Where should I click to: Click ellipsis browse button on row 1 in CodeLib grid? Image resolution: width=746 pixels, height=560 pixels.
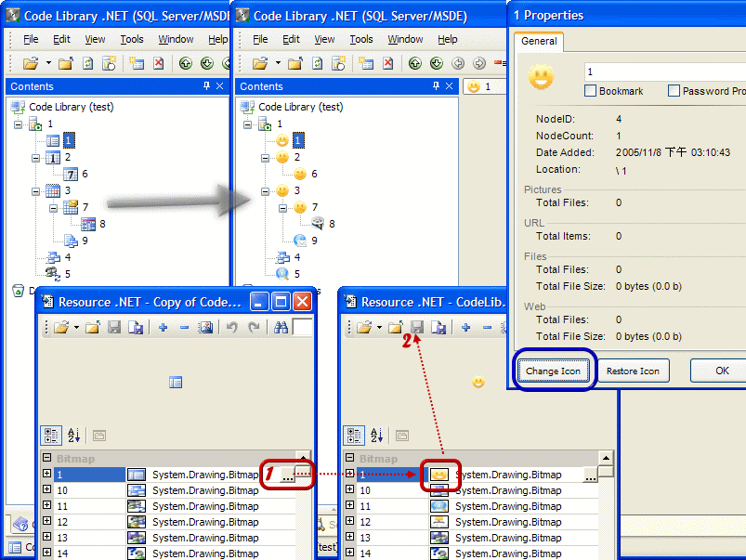[x=591, y=475]
